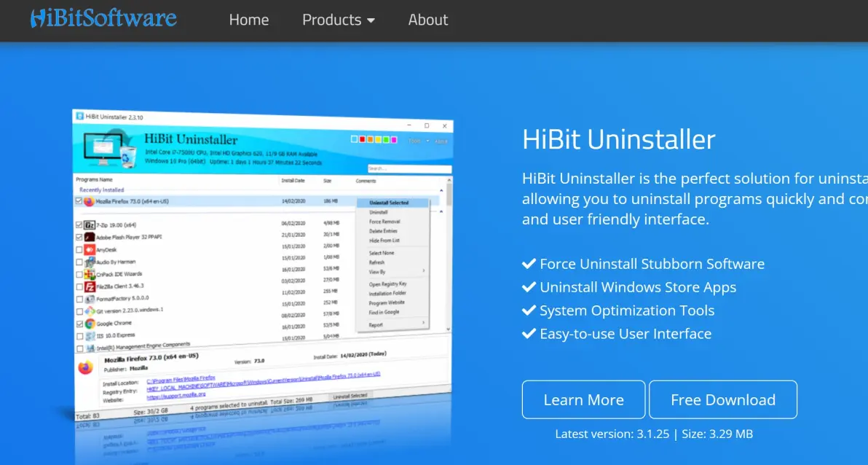Click the Learn More button

pyautogui.click(x=583, y=399)
